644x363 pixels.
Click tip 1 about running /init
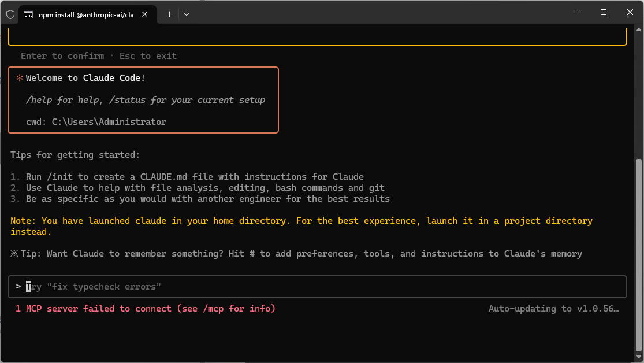tap(187, 177)
